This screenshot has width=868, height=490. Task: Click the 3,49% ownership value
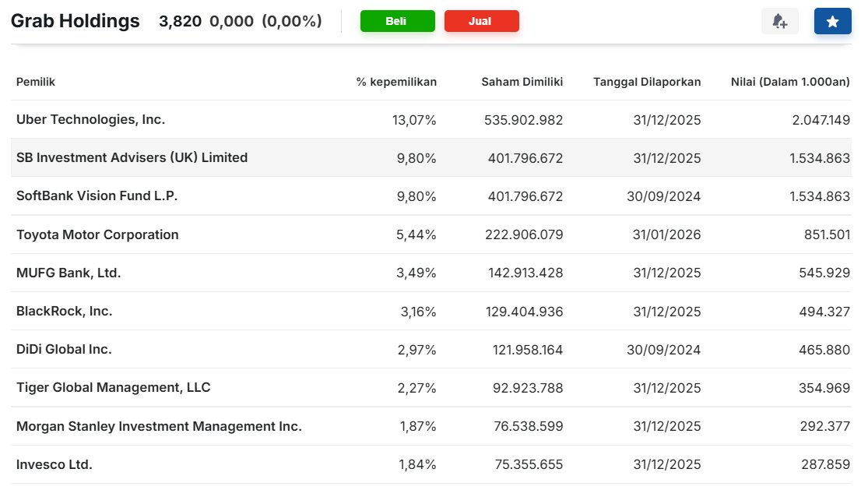click(416, 273)
